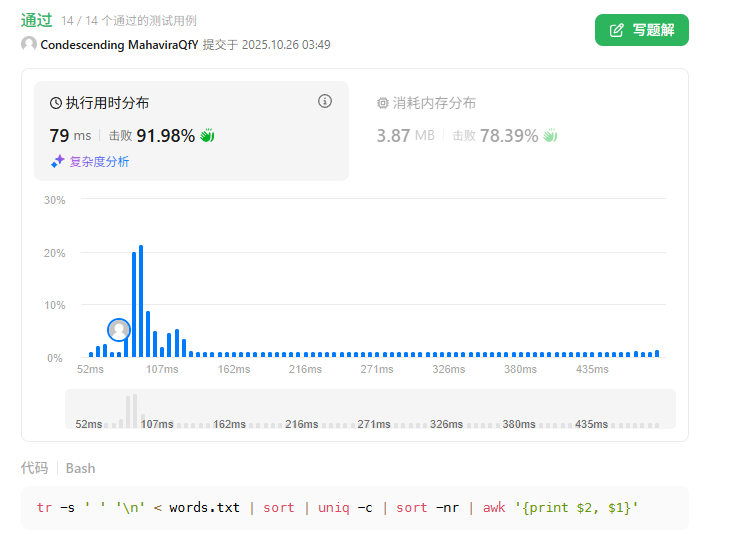Click the avatar marker on the chart

coord(119,329)
